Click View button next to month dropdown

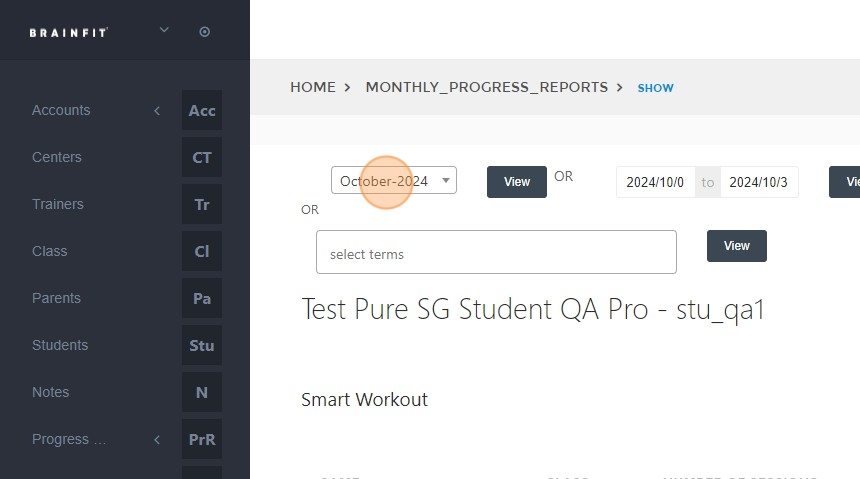coord(517,182)
